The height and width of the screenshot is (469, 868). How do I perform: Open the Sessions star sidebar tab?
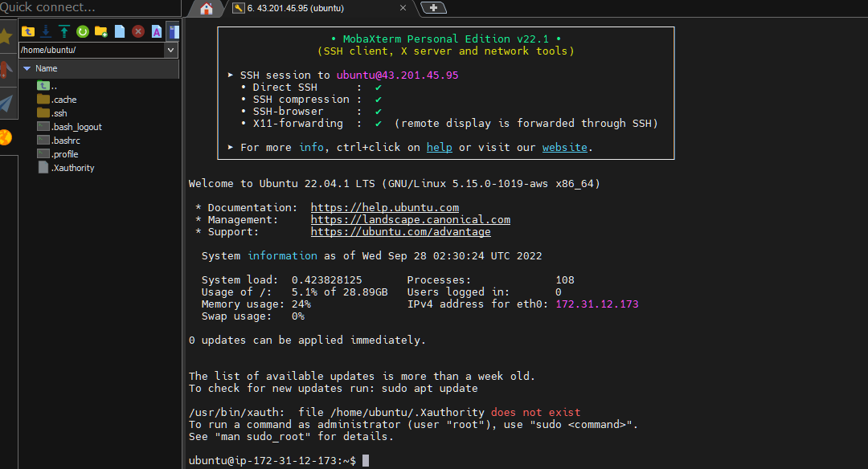(x=6, y=36)
